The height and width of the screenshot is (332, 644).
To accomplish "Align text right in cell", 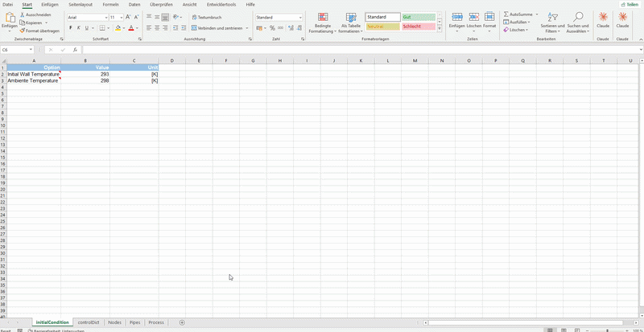I will pos(165,28).
